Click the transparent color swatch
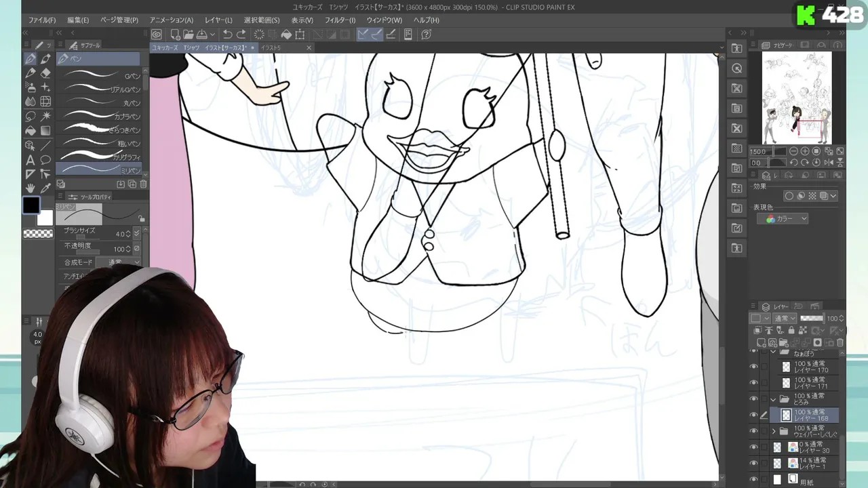The height and width of the screenshot is (488, 868). (x=38, y=234)
